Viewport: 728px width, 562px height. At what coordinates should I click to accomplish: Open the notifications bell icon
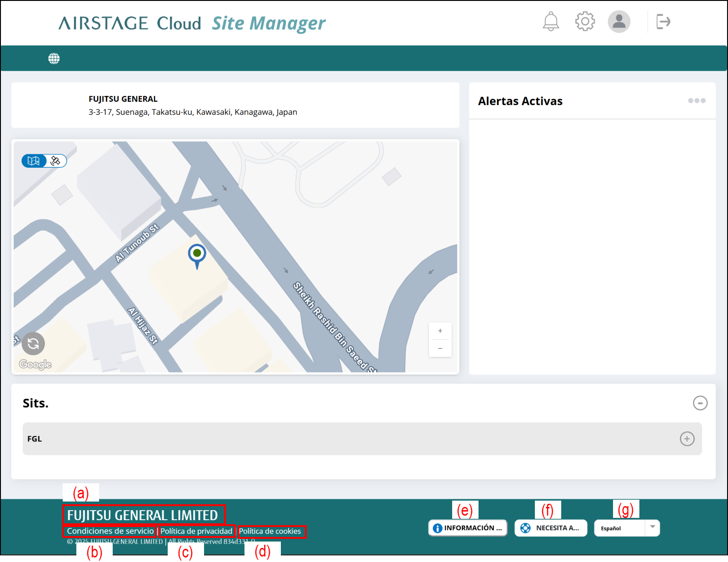(551, 21)
